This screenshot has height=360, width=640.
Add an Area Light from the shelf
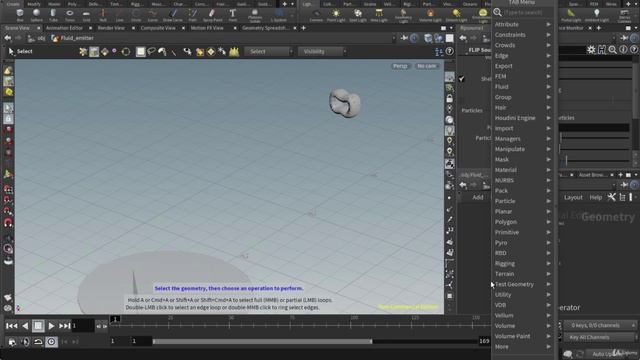pos(379,15)
